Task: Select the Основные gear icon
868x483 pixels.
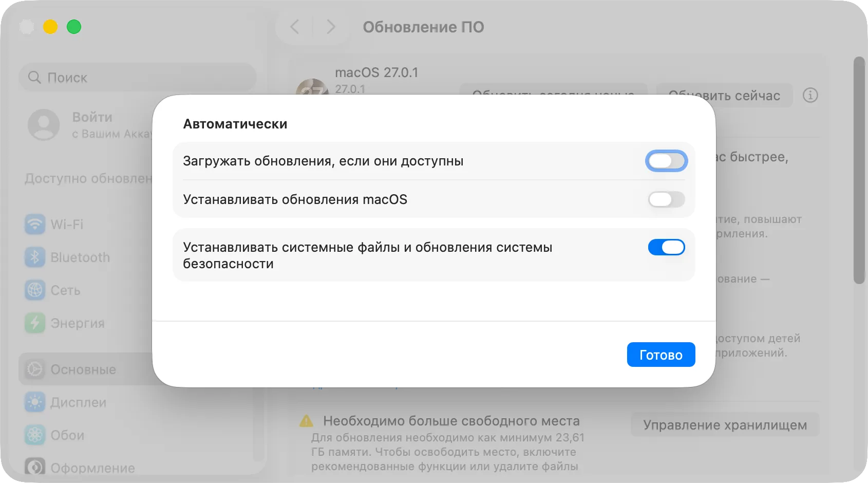Action: point(35,369)
